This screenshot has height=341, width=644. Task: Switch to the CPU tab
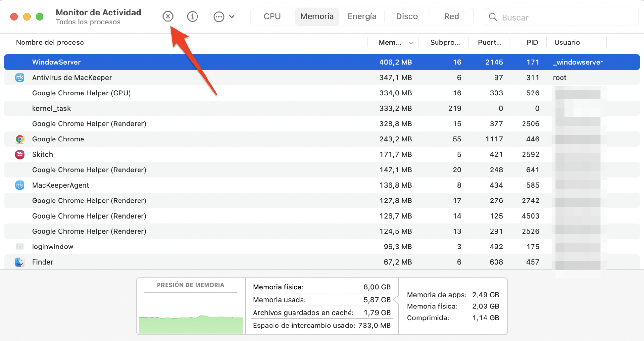click(x=272, y=16)
